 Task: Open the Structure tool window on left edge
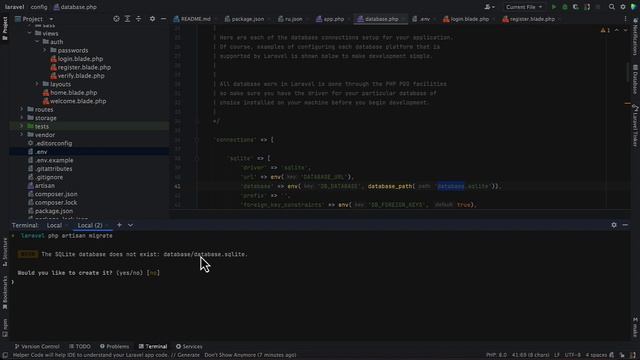coord(5,252)
